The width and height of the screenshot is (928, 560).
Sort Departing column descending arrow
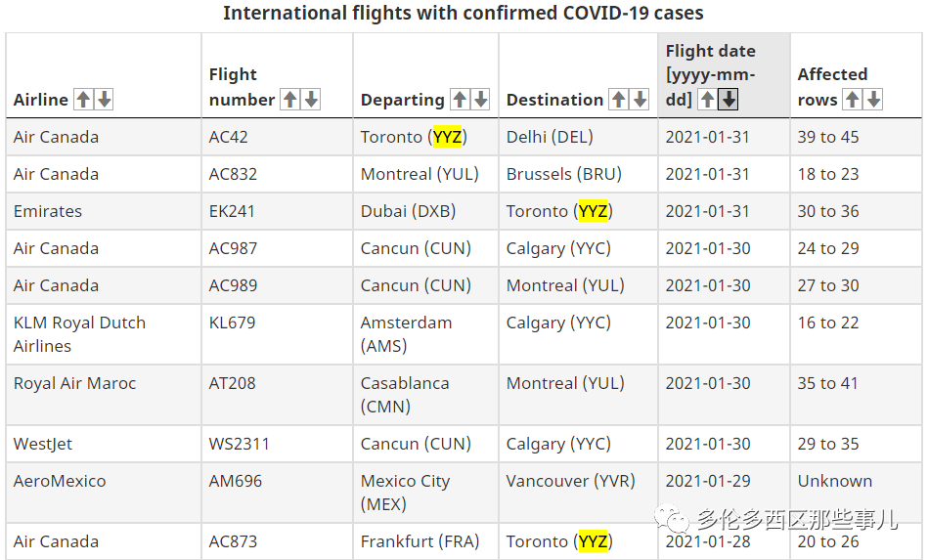point(481,100)
